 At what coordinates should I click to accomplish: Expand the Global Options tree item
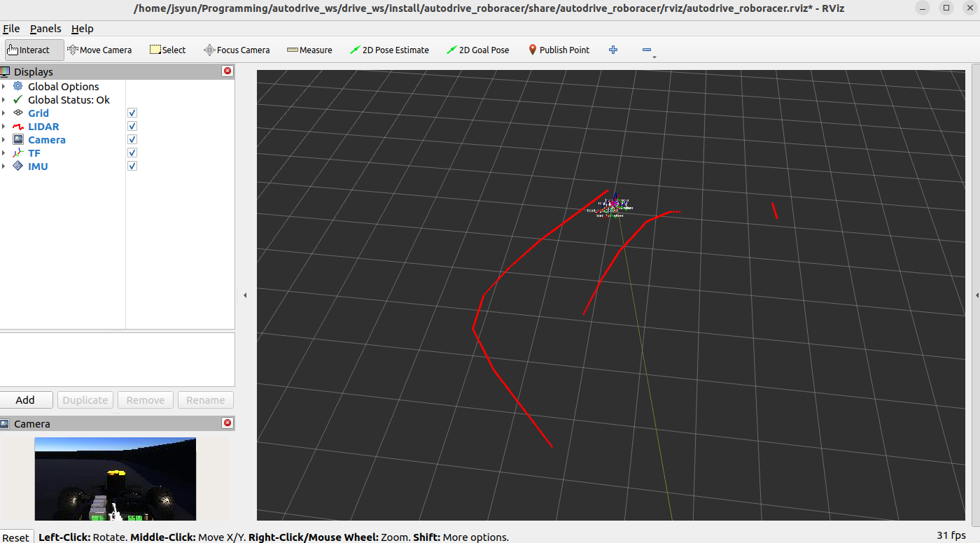pos(3,87)
